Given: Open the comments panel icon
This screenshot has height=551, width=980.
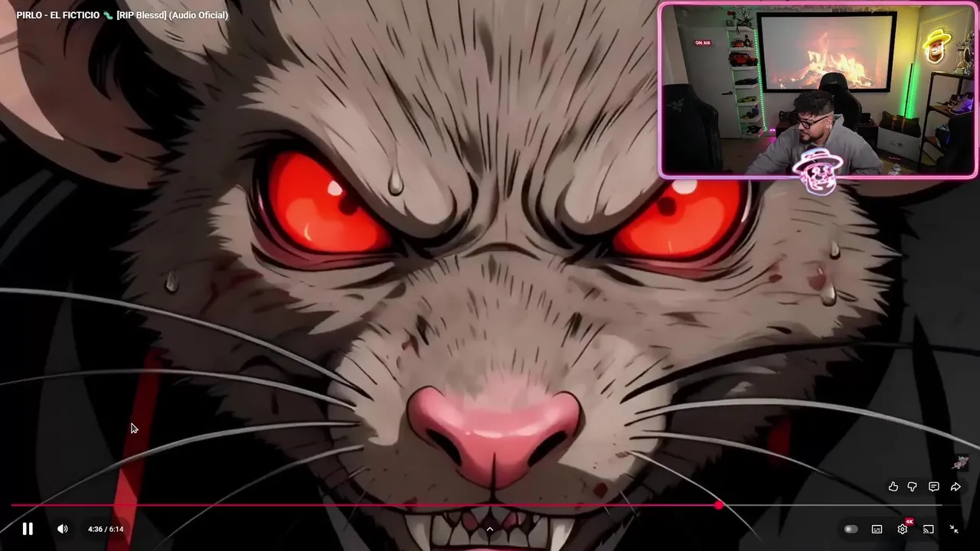Looking at the screenshot, I should 934,487.
